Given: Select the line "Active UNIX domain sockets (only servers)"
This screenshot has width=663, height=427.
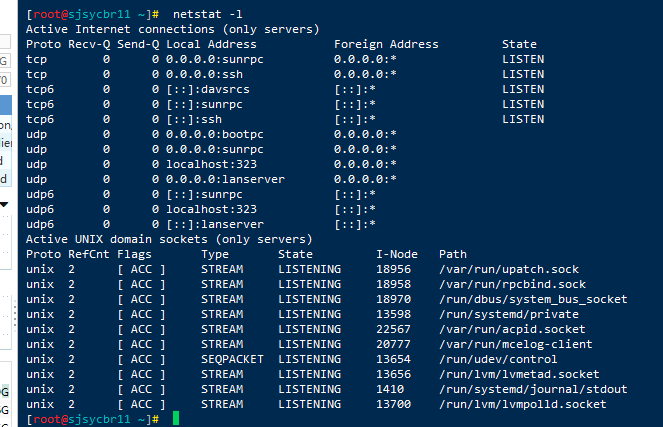Looking at the screenshot, I should (169, 239).
